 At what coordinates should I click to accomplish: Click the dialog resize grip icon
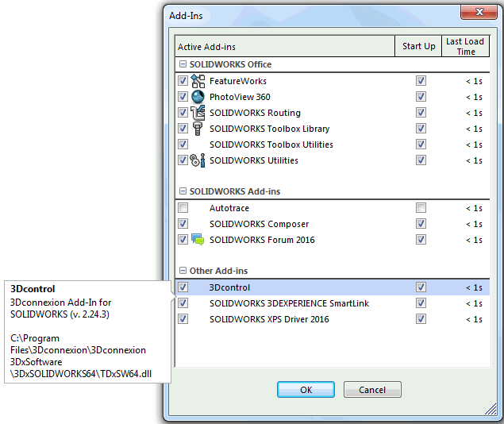491,409
